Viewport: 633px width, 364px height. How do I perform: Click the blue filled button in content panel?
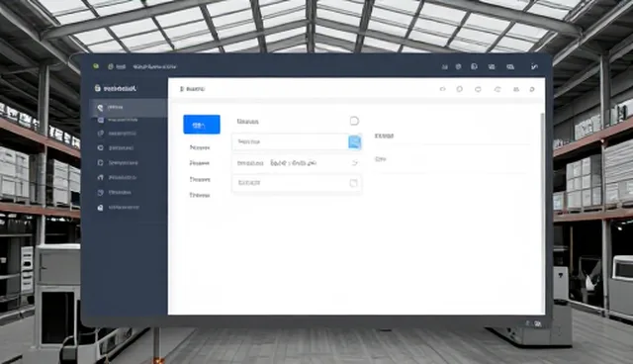click(202, 125)
